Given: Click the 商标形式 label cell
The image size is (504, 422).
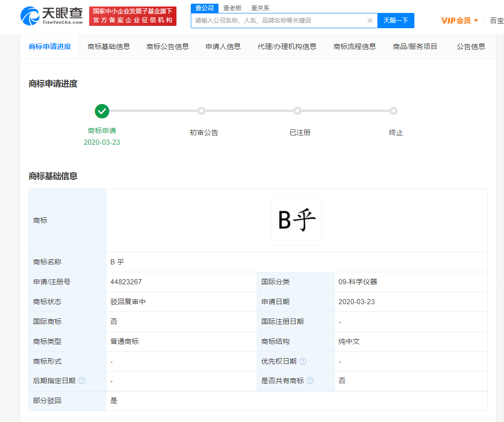Looking at the screenshot, I should pos(67,361).
